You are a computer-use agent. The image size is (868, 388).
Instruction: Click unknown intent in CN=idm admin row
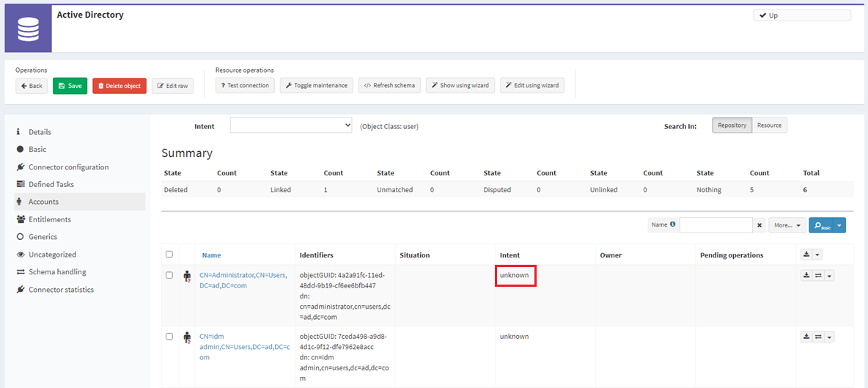point(514,337)
